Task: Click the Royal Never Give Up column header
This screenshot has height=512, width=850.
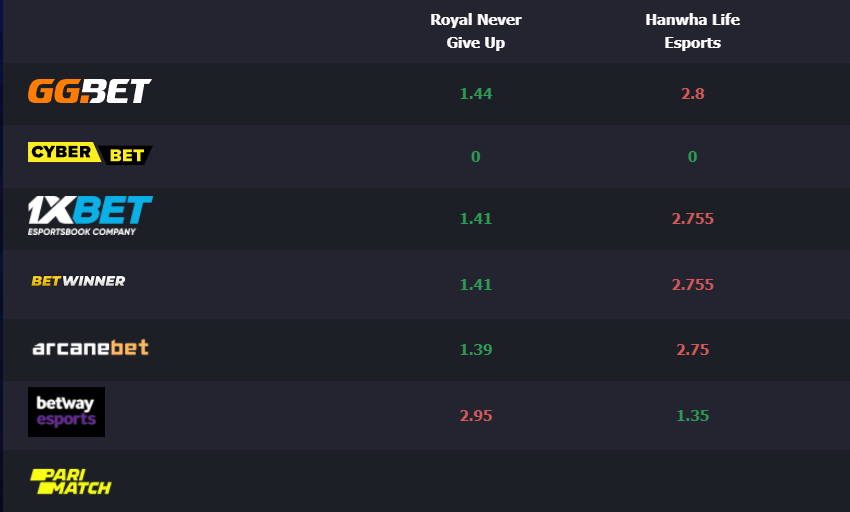Action: [x=475, y=31]
